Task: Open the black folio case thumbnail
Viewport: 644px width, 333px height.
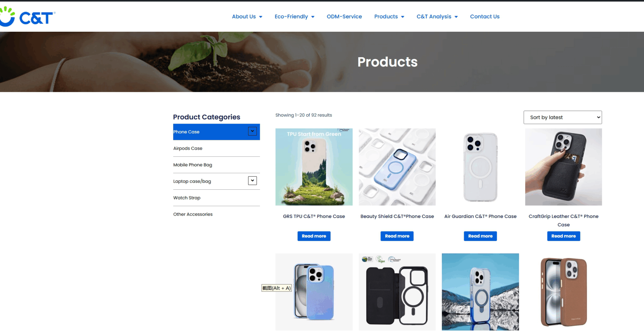Action: click(397, 292)
